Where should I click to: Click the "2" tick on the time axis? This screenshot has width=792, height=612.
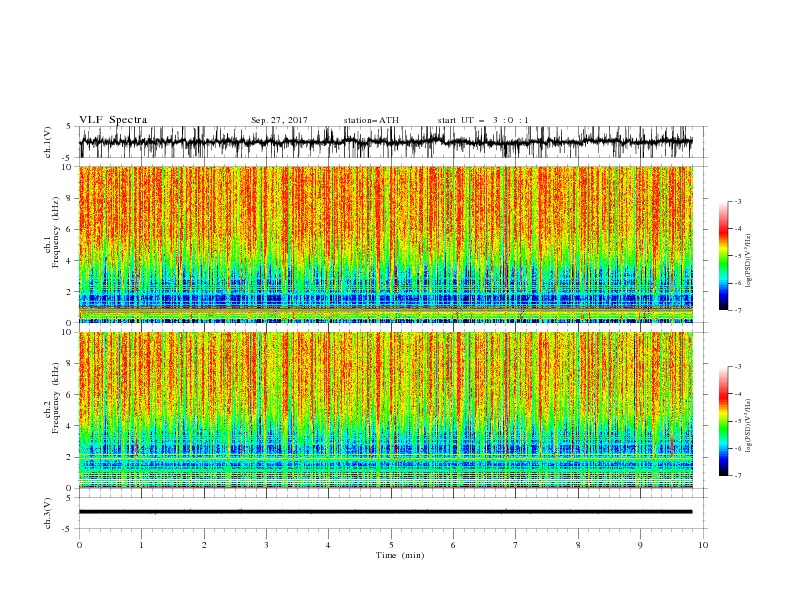204,545
